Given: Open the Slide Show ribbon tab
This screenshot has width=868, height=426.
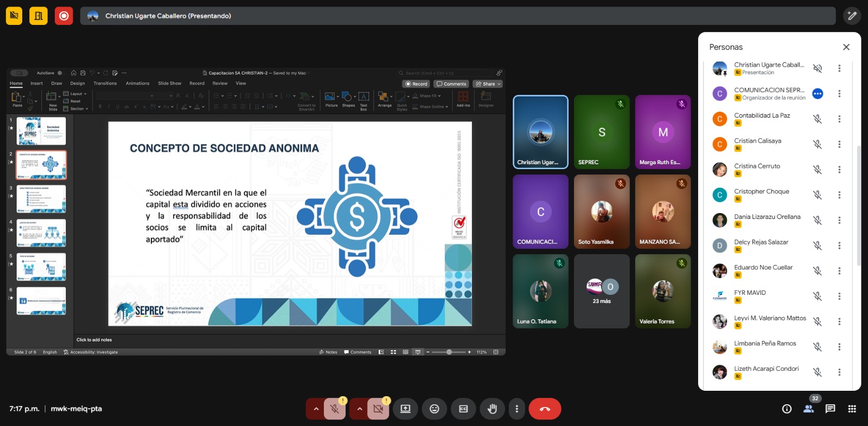Looking at the screenshot, I should (169, 83).
